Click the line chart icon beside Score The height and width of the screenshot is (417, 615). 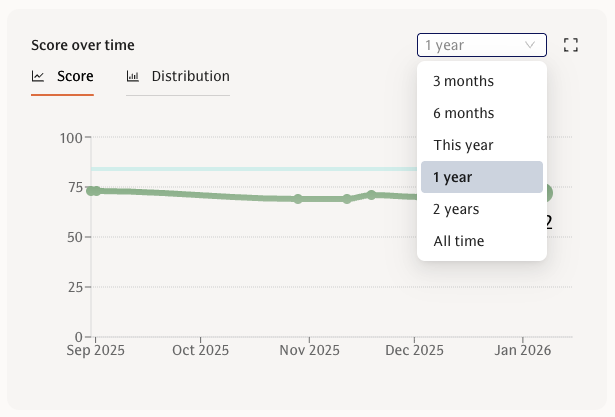click(38, 76)
